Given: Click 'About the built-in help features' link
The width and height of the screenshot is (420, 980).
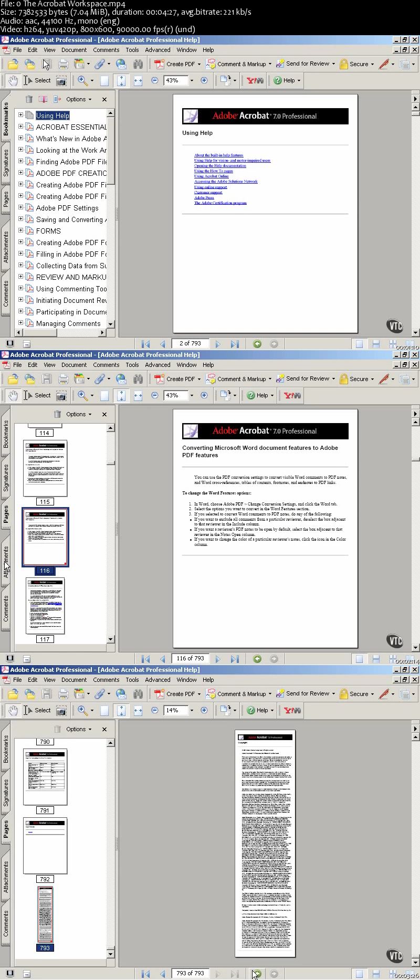Looking at the screenshot, I should click(x=219, y=155).
